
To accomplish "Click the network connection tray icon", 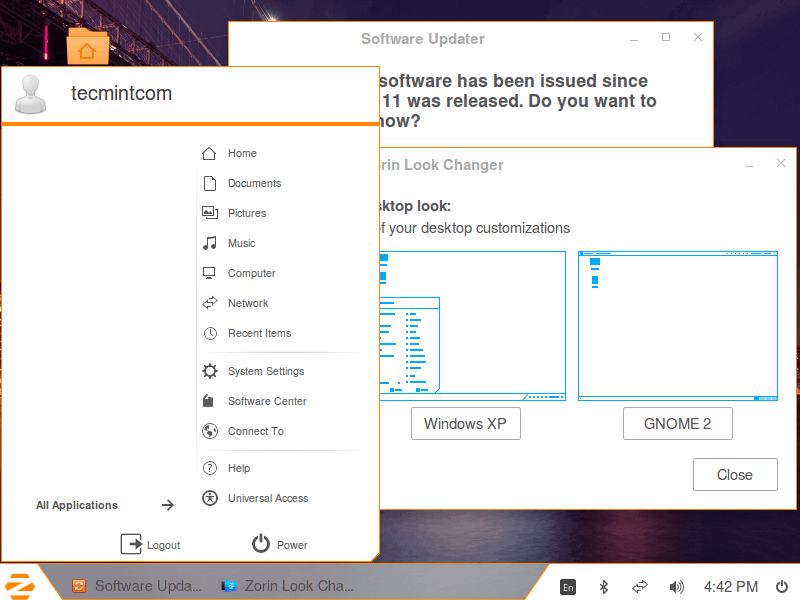I will [640, 587].
